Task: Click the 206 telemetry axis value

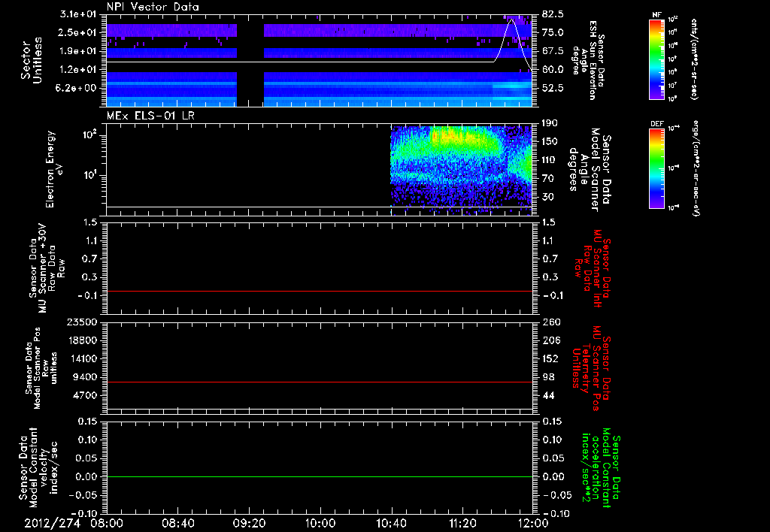Action: coord(550,340)
